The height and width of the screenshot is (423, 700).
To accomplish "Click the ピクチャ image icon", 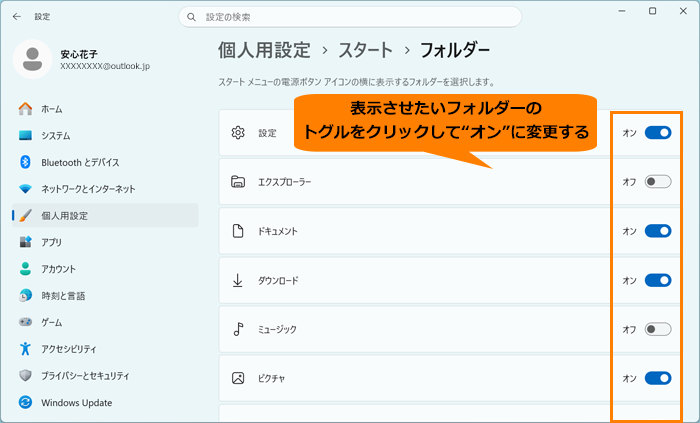I will tap(238, 378).
